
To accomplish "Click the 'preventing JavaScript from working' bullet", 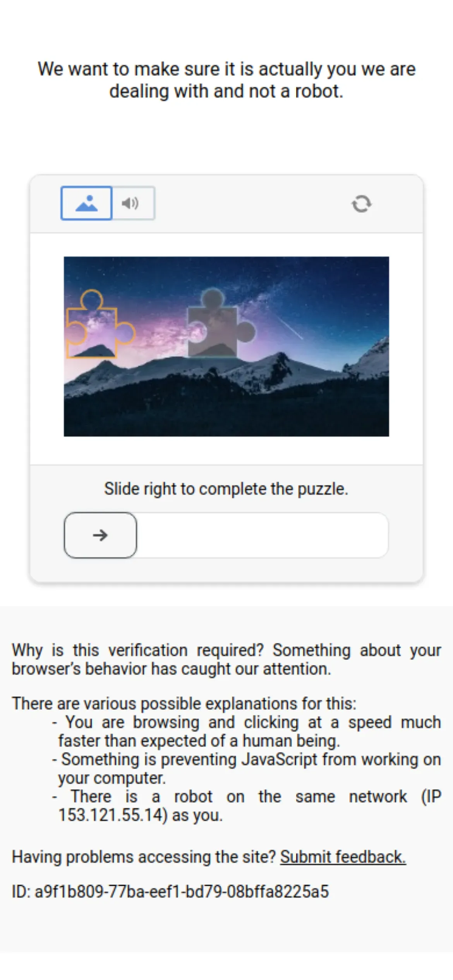I will click(247, 769).
